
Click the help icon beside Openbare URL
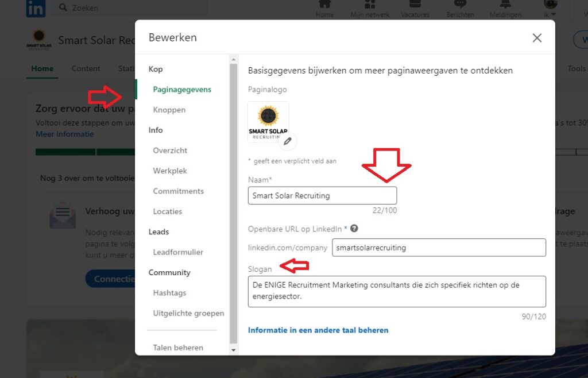[x=354, y=228]
